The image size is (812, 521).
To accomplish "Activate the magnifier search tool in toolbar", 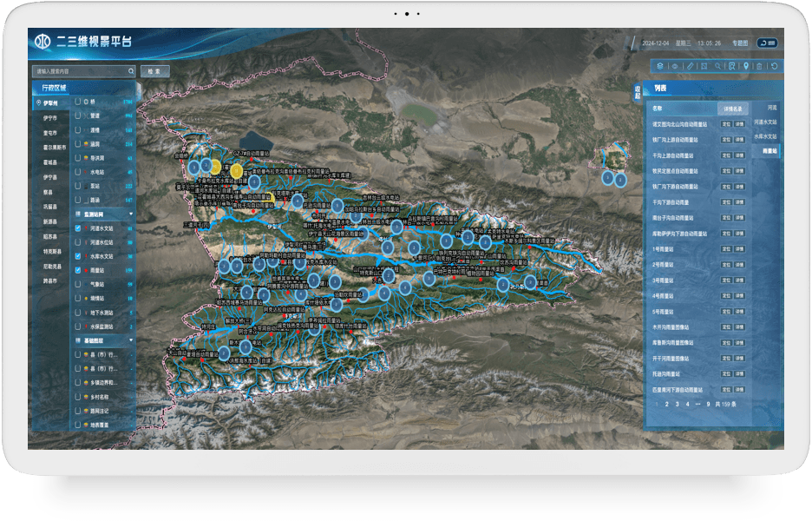I will click(717, 66).
